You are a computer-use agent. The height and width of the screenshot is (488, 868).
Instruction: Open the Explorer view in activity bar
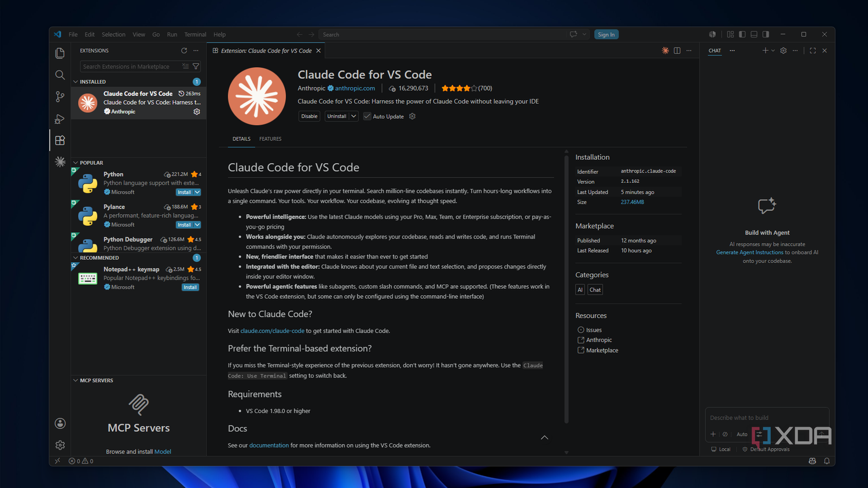[x=60, y=53]
